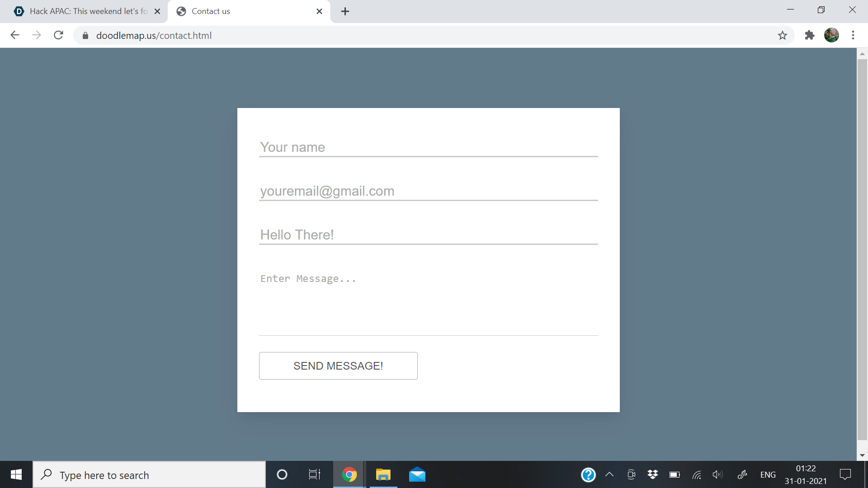Viewport: 868px width, 488px height.
Task: Open the Chrome extensions puzzle icon
Action: [810, 35]
